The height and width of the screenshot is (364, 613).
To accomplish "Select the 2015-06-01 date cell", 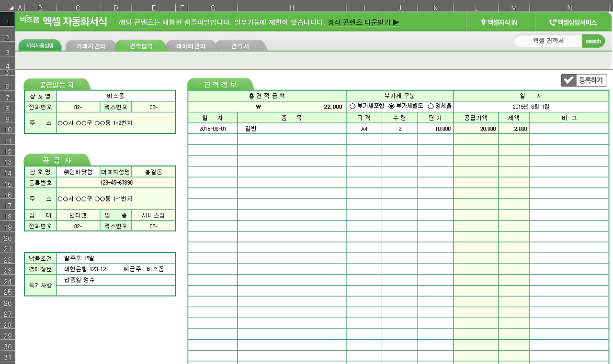I will point(213,129).
